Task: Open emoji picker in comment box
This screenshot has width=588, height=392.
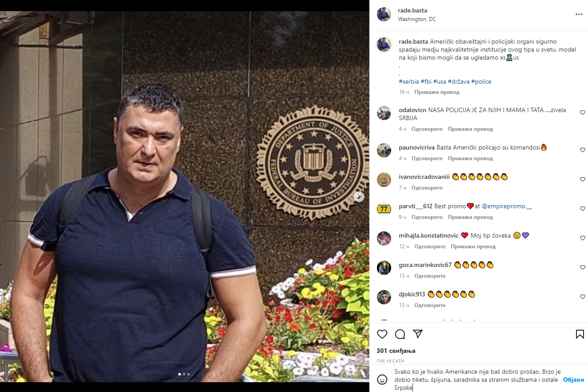Action: click(x=382, y=380)
